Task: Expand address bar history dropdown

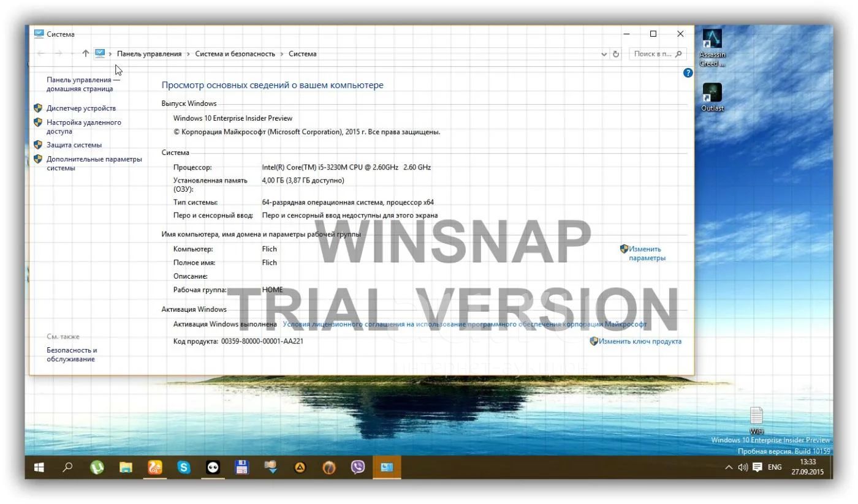Action: coord(604,54)
